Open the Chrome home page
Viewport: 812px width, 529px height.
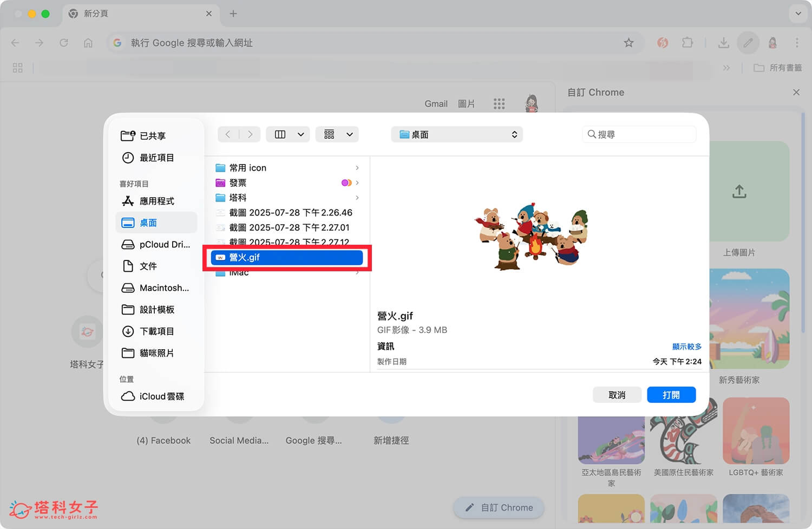coord(88,43)
